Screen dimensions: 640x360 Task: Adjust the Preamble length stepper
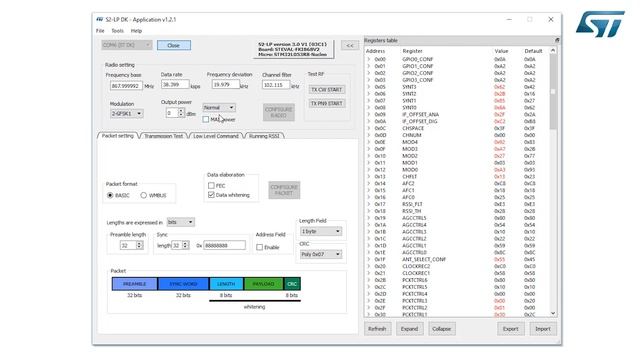tap(139, 245)
